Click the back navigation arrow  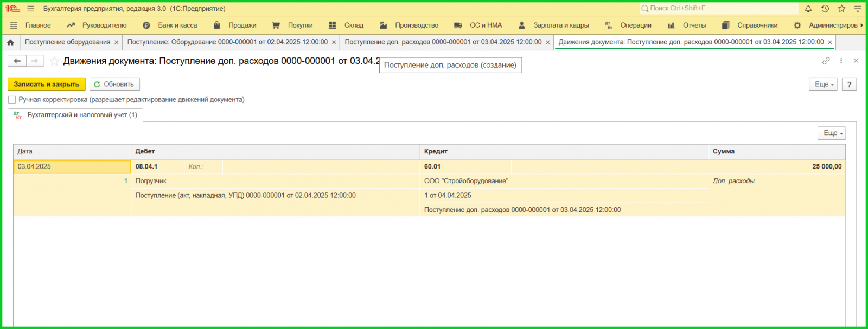pos(17,61)
